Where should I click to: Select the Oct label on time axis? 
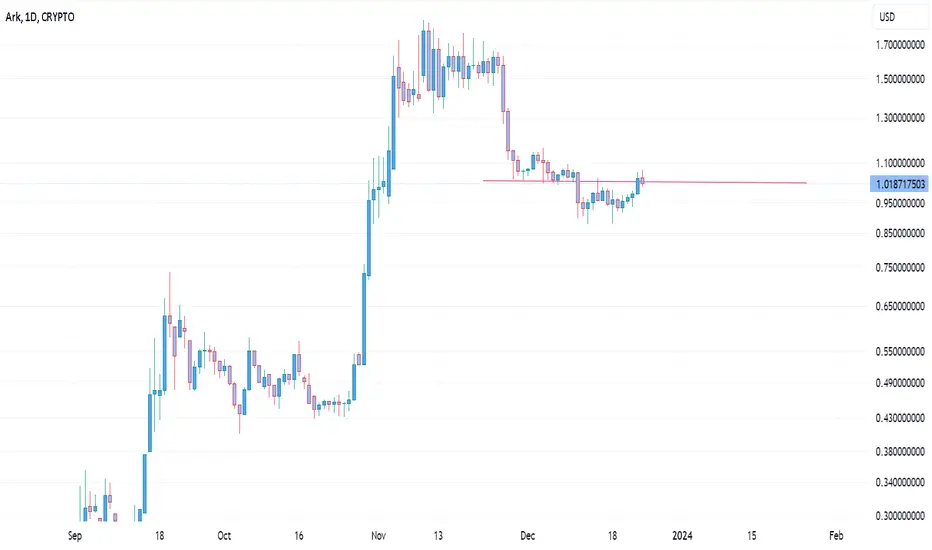[x=224, y=536]
